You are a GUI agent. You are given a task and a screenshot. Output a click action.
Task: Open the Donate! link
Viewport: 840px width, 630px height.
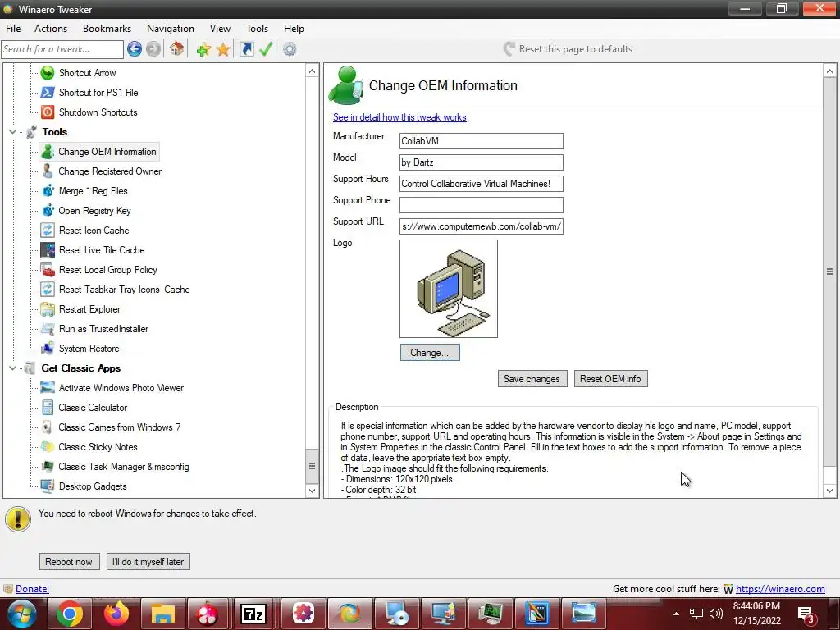32,589
